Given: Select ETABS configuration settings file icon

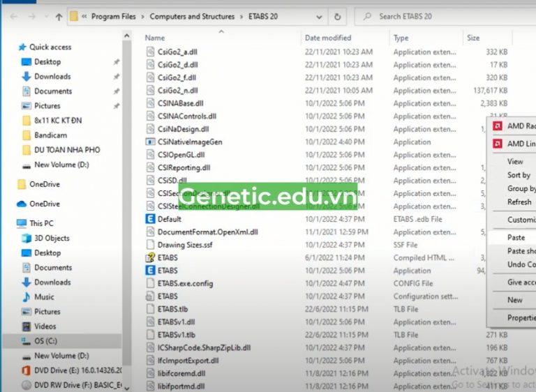Looking at the screenshot, I should (x=150, y=296).
